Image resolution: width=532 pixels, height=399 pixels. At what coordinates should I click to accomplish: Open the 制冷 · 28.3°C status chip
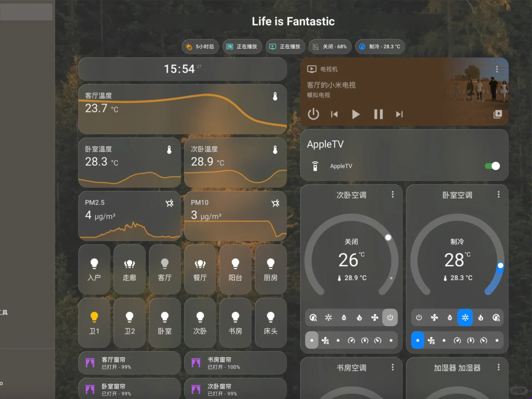380,47
